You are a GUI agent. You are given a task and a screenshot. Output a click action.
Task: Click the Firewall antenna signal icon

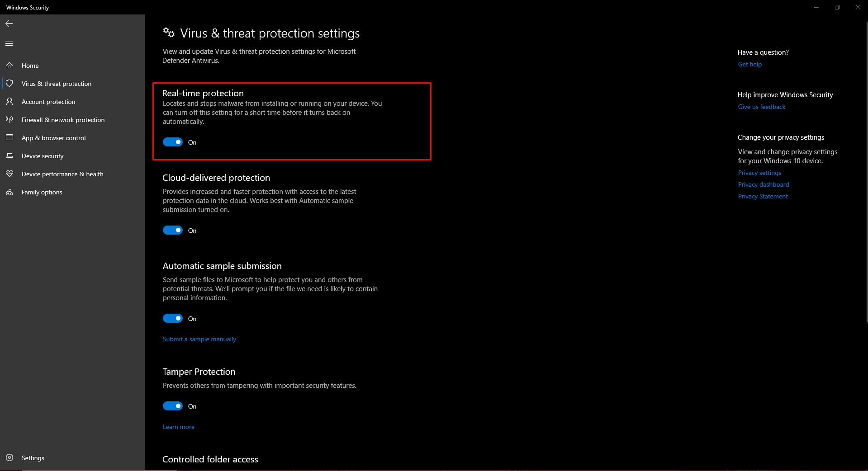point(9,120)
